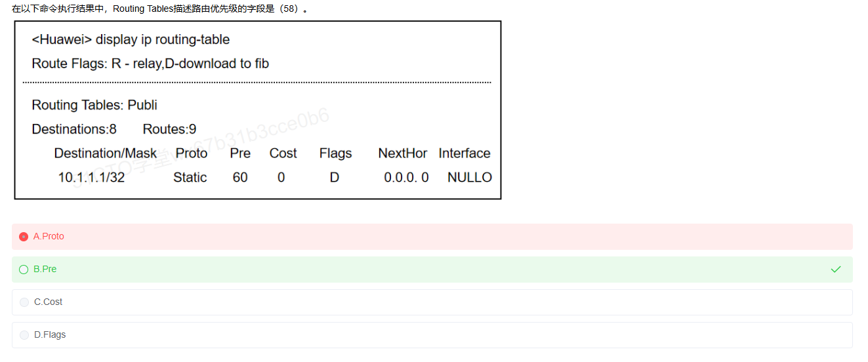Viewport: 868px width, 362px height.
Task: Click the Pre column header in the table
Action: click(240, 153)
